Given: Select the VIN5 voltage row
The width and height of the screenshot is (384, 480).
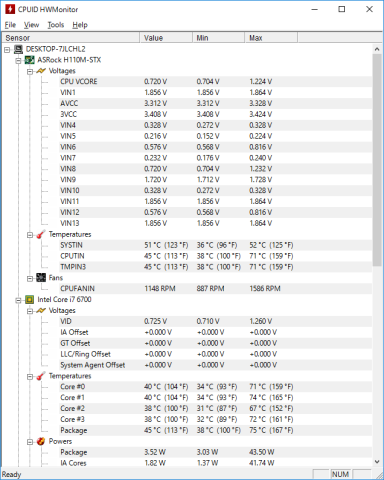Looking at the screenshot, I should click(x=216, y=136).
